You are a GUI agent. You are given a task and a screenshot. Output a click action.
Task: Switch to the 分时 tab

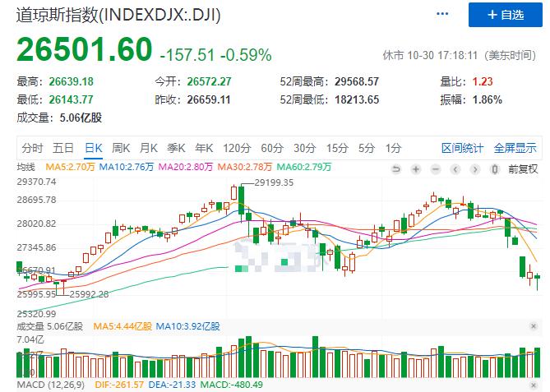(32, 148)
